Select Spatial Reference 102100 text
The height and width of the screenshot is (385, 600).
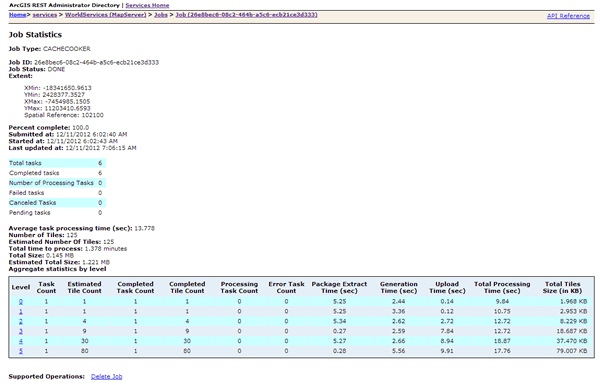[x=64, y=115]
